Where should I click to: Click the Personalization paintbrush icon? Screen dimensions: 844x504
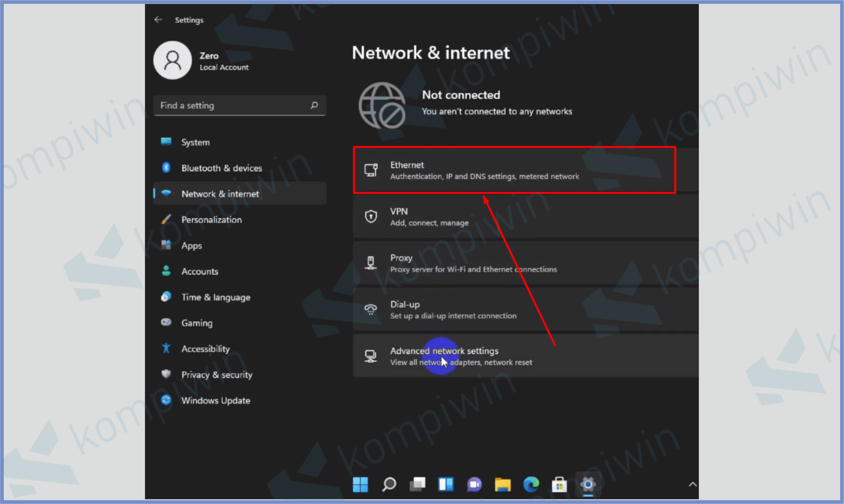pyautogui.click(x=166, y=219)
